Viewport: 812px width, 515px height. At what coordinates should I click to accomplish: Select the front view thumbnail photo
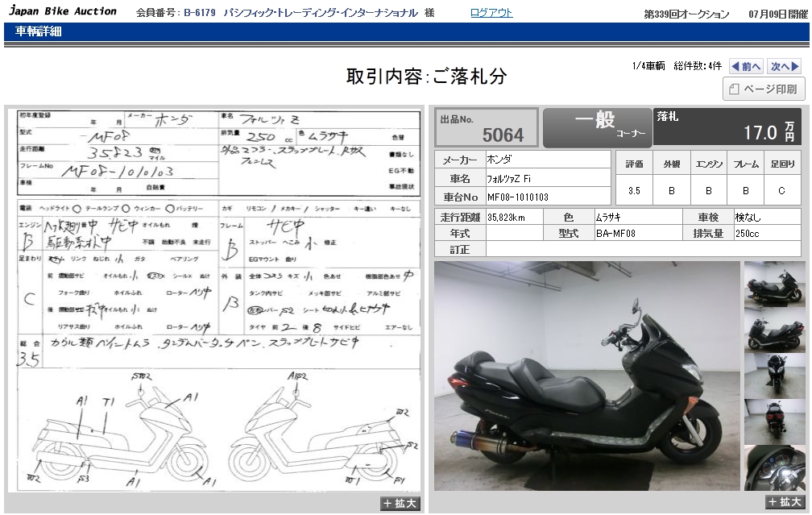(775, 376)
